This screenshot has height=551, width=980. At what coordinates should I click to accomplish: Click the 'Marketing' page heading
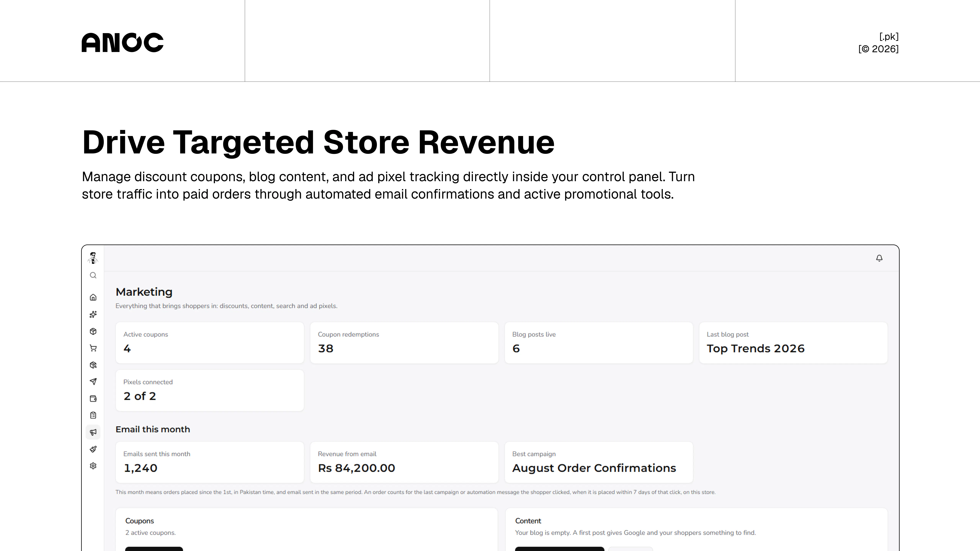[x=144, y=292]
